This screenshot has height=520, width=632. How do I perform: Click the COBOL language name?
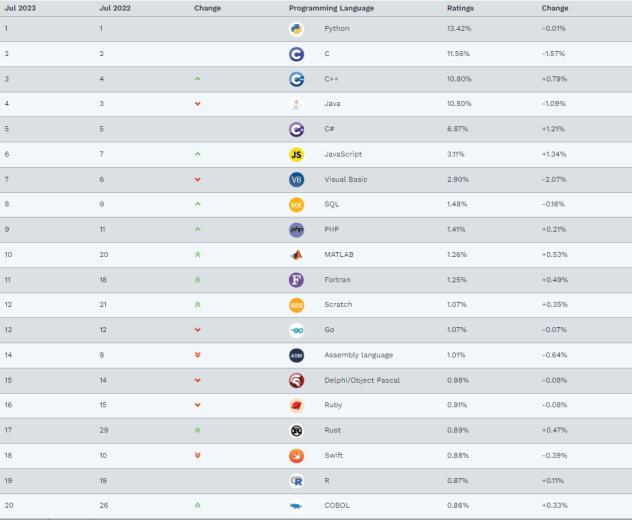337,506
